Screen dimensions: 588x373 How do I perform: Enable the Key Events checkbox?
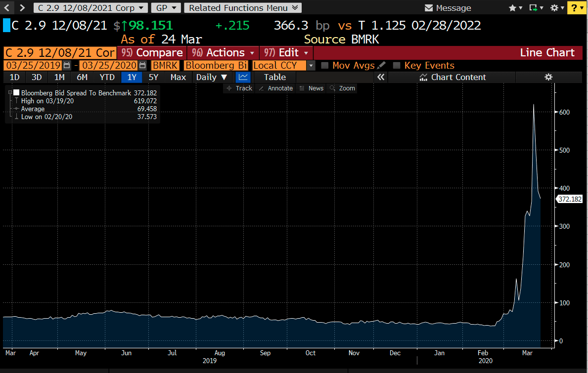coord(397,65)
